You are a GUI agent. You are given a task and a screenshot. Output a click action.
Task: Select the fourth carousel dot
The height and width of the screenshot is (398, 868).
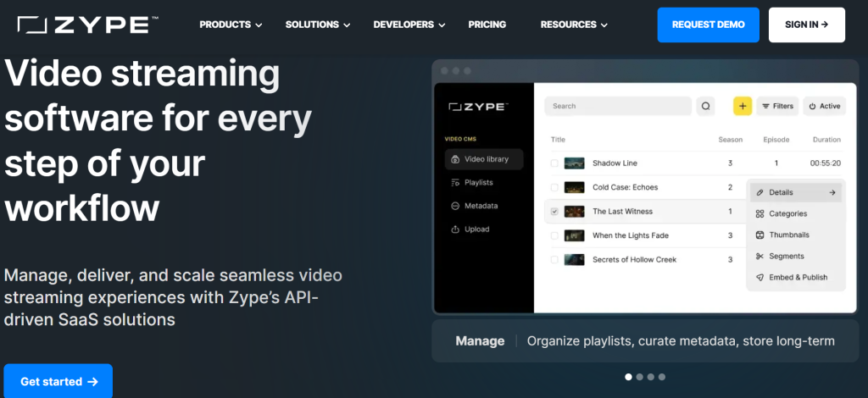point(661,377)
